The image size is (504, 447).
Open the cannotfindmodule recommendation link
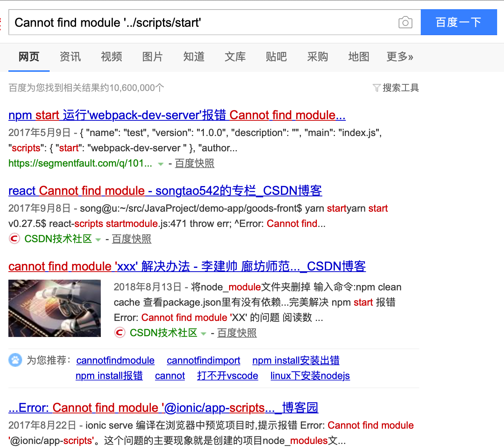click(115, 360)
